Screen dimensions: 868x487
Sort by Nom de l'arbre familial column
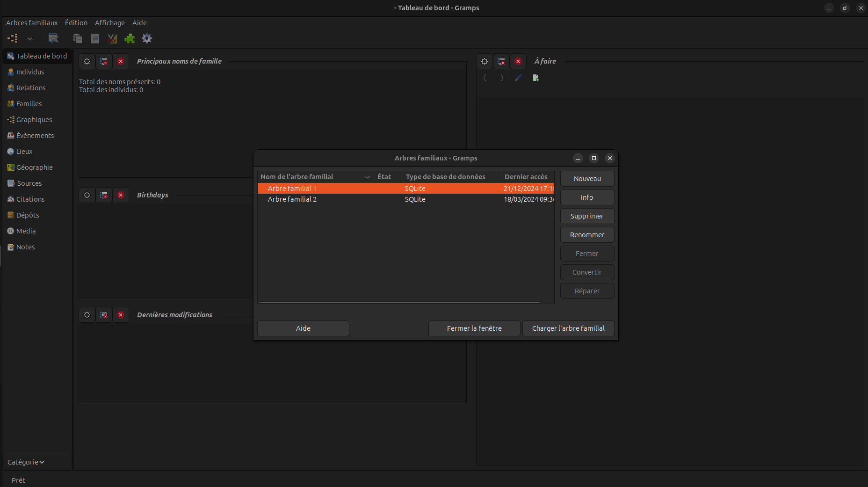(x=316, y=177)
